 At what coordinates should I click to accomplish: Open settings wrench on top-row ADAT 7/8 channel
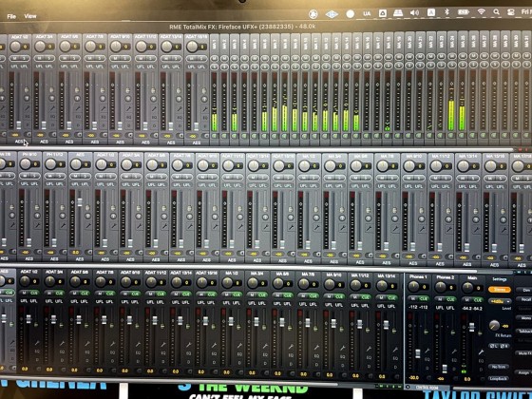[104, 108]
